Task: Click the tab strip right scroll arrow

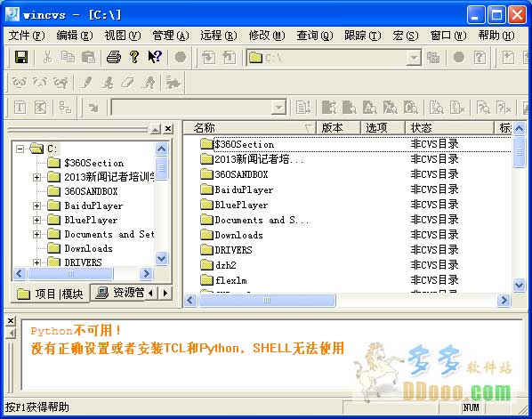Action: pos(165,293)
